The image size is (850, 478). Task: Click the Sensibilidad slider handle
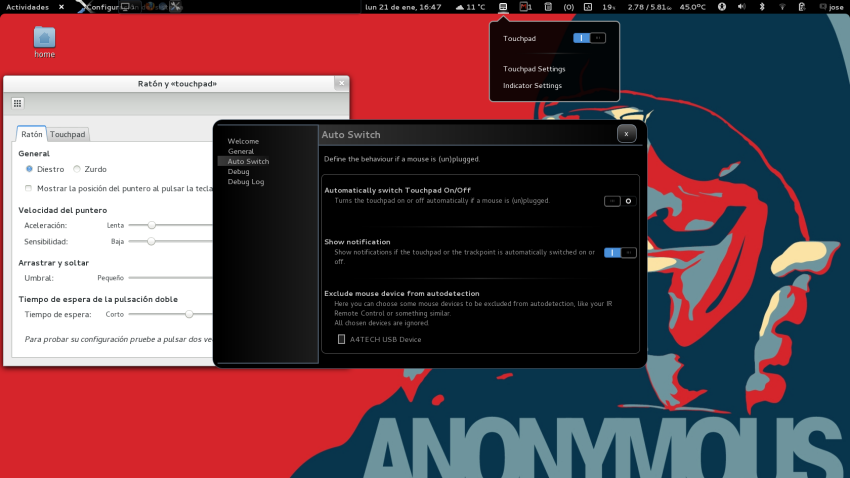pos(151,241)
